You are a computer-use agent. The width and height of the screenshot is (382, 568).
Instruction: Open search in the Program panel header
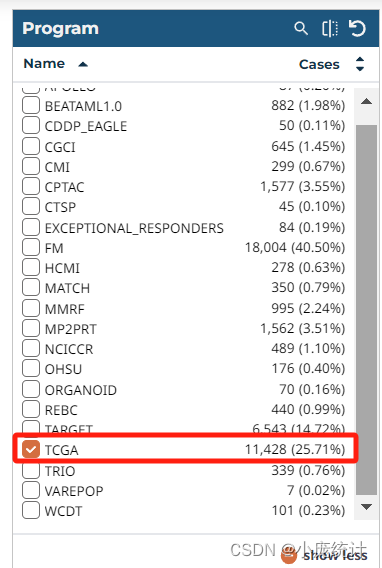coord(301,28)
